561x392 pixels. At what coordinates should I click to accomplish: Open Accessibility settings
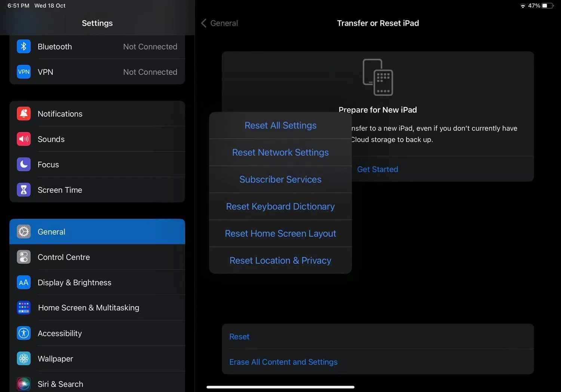coord(97,333)
